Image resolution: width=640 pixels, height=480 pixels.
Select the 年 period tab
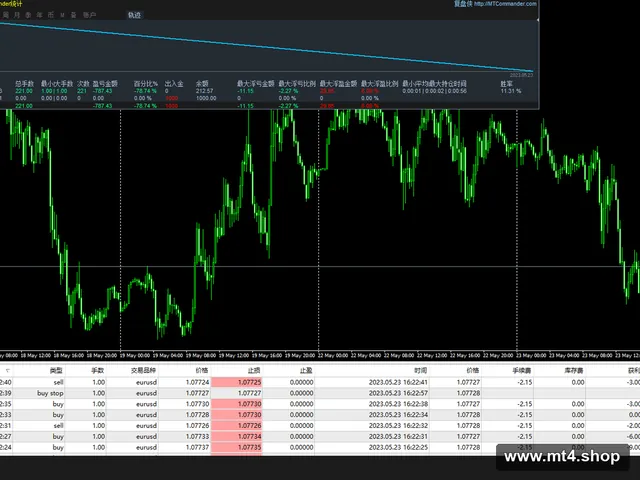point(40,15)
